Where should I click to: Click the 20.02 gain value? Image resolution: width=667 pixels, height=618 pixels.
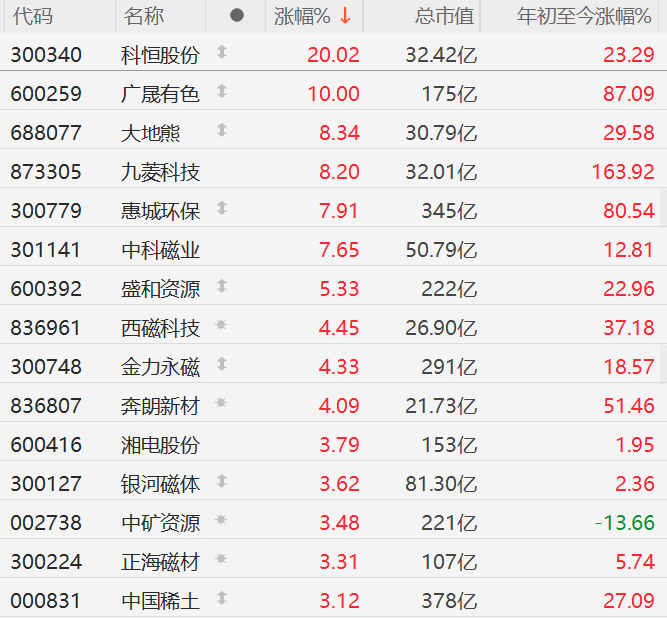click(333, 55)
